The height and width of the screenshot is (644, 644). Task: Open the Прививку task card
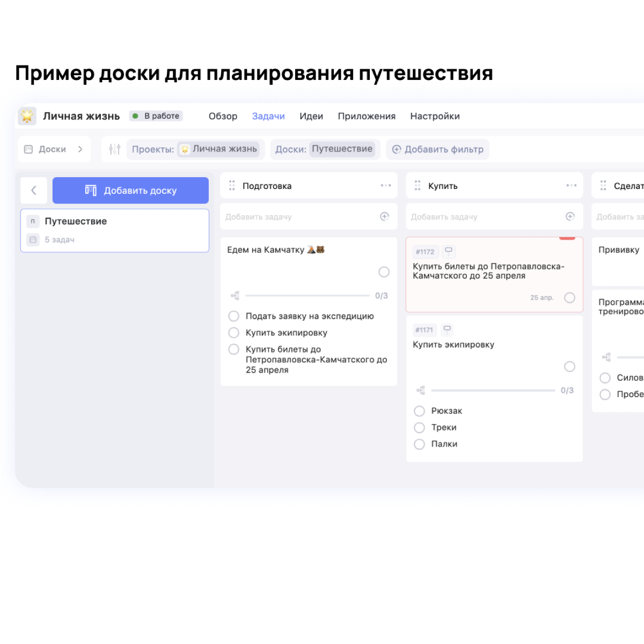pos(619,262)
